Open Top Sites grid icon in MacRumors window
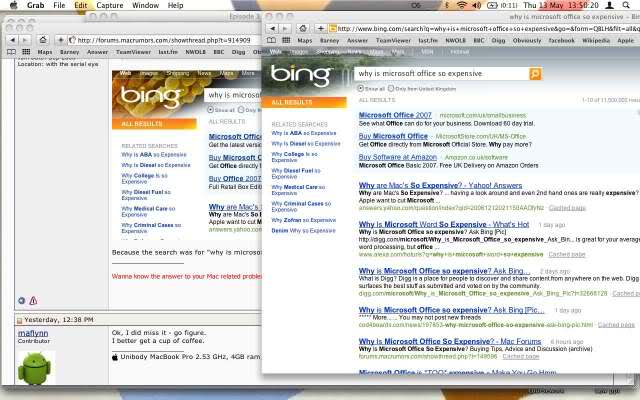Image resolution: width=640 pixels, height=400 pixels. click(x=26, y=52)
